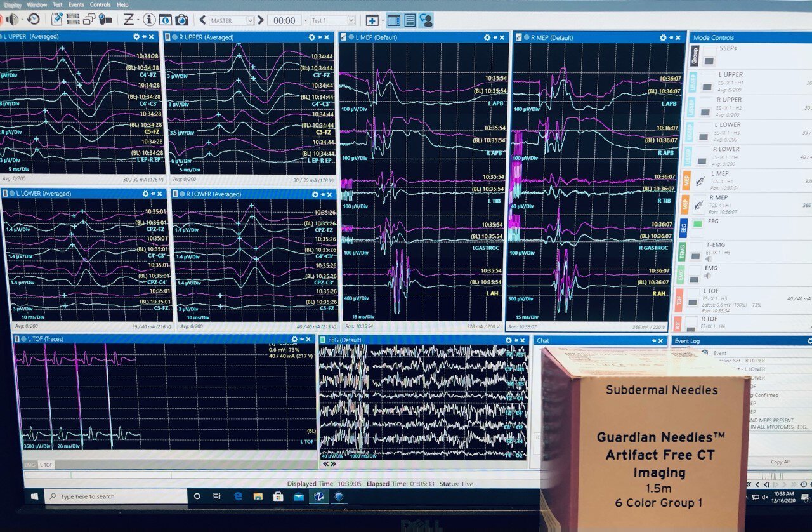Screen dimensions: 812x532
Task: Toggle the SSEPs group mode box
Action: pyautogui.click(x=709, y=60)
